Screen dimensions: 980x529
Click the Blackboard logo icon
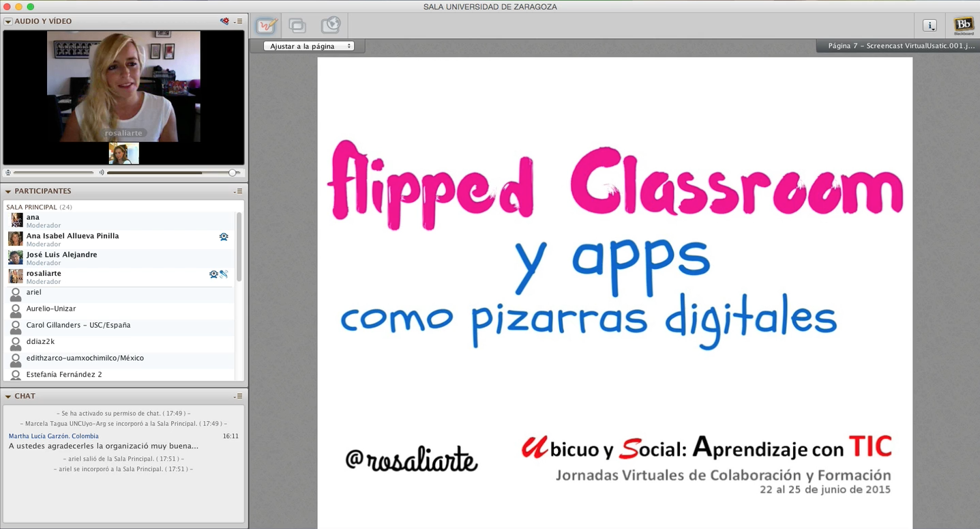tap(964, 26)
